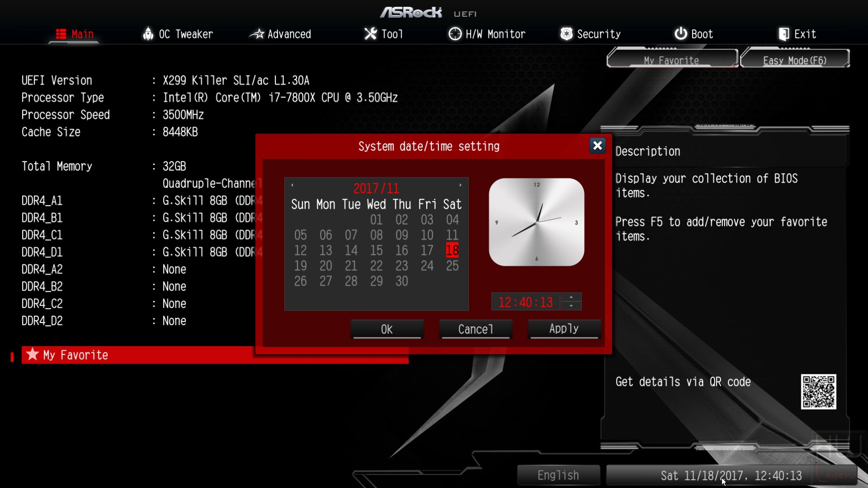Pick day 27 in the calendar
The width and height of the screenshot is (868, 488).
pyautogui.click(x=326, y=281)
